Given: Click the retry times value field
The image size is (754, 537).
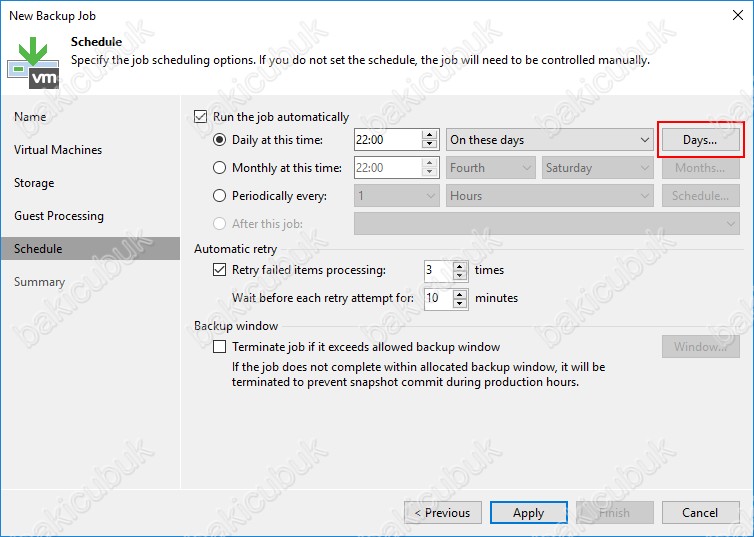Looking at the screenshot, I should pyautogui.click(x=438, y=270).
